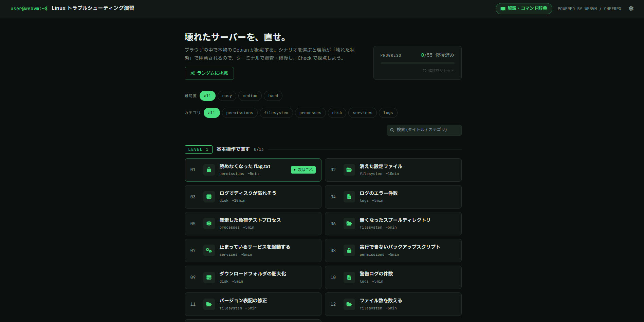This screenshot has height=322, width=644.
Task: Filter category by processes
Action: pyautogui.click(x=310, y=113)
